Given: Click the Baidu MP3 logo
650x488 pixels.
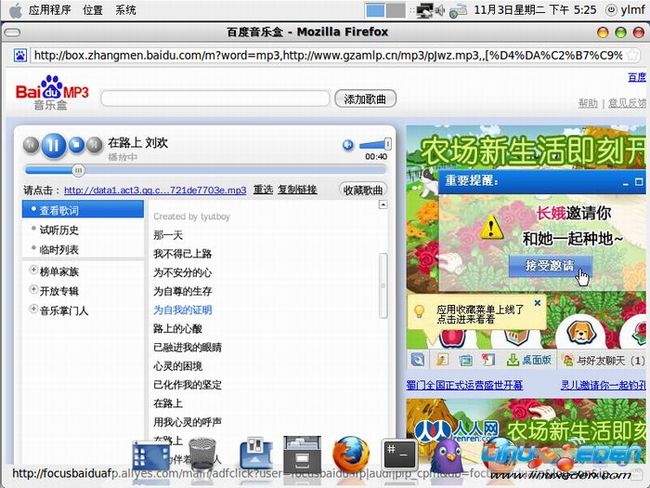Looking at the screenshot, I should click(x=52, y=93).
